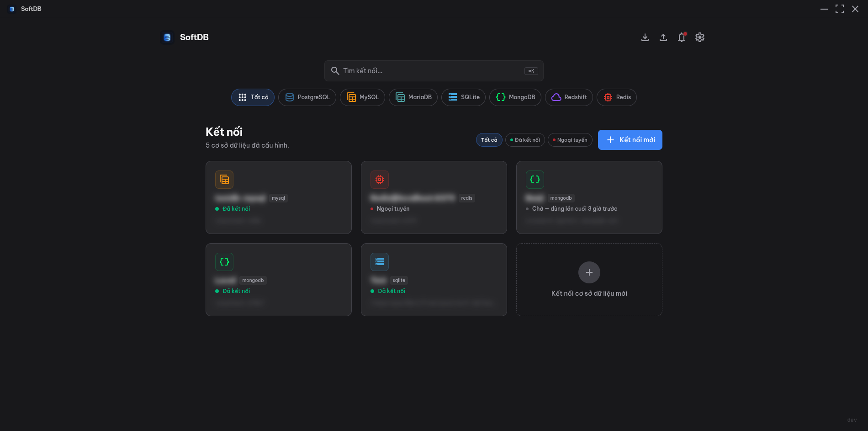Image resolution: width=868 pixels, height=431 pixels.
Task: Click the Redis filter icon
Action: coord(608,97)
